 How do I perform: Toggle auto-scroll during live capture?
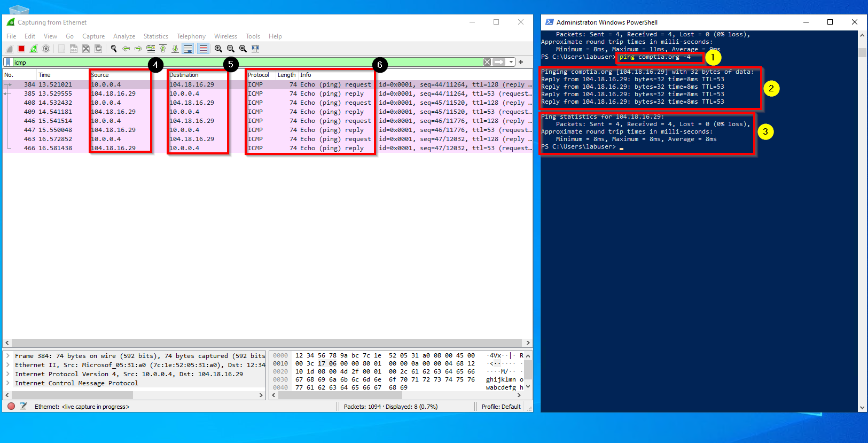coord(188,49)
